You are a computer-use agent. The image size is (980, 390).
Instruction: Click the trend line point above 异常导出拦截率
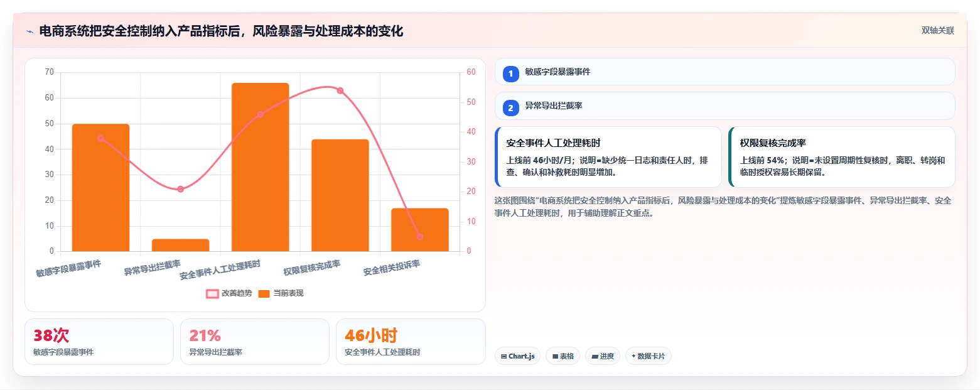[180, 189]
